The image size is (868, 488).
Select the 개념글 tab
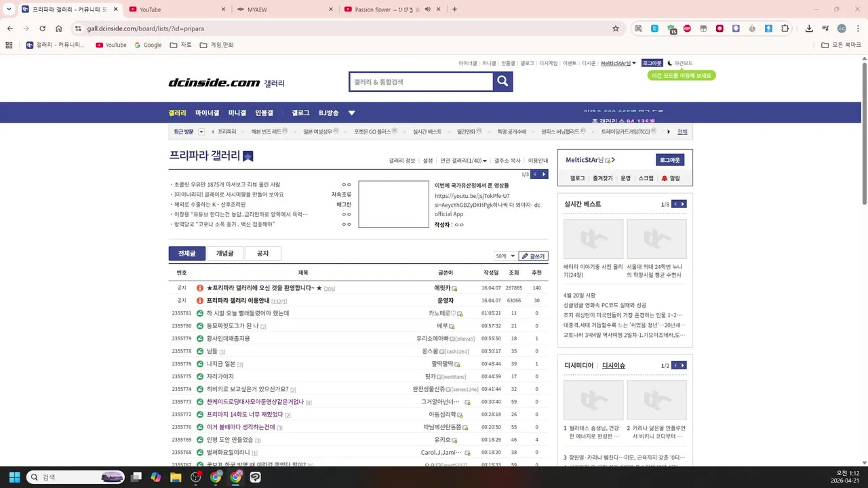pos(224,253)
